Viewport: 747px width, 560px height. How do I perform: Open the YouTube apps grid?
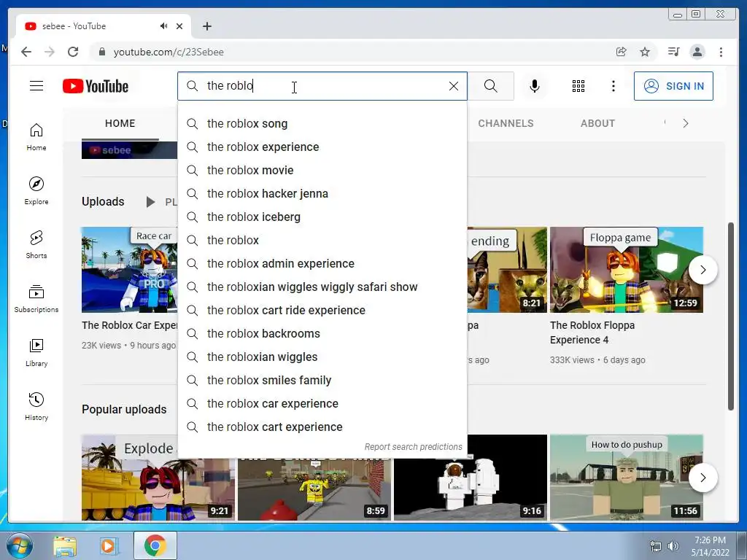point(578,86)
